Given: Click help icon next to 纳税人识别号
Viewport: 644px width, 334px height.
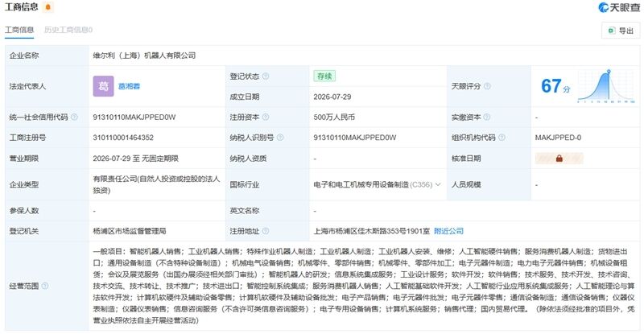Looking at the screenshot, I should tap(280, 138).
